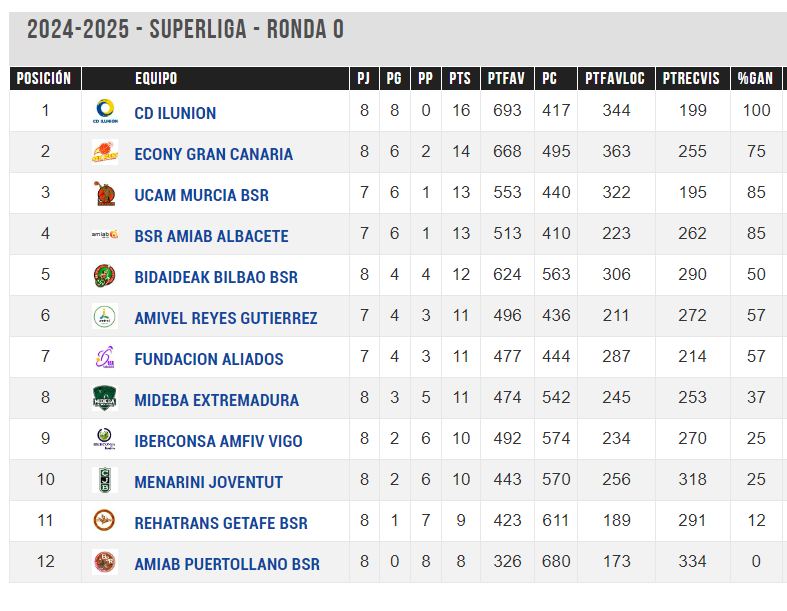Sort by the PTFAVLOC column header
Image resolution: width=787 pixels, height=611 pixels.
[x=615, y=78]
